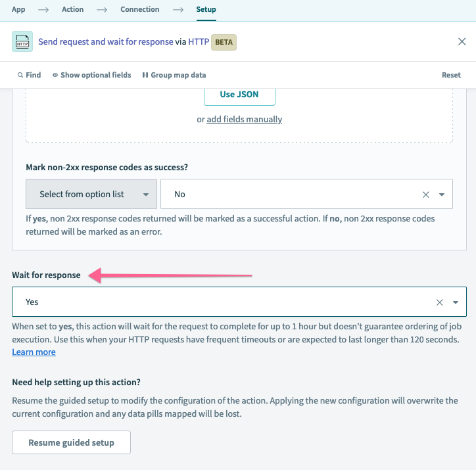This screenshot has width=476, height=470.
Task: Open the 'Select from option list' dropdown
Action: coord(91,195)
